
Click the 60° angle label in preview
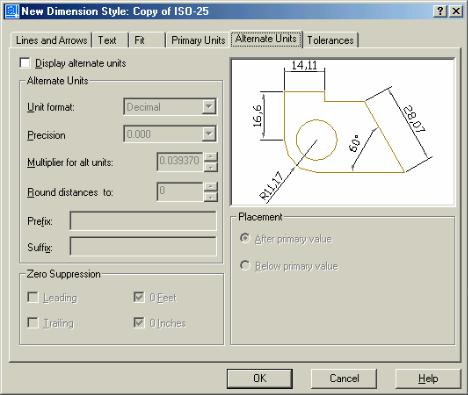pos(355,143)
